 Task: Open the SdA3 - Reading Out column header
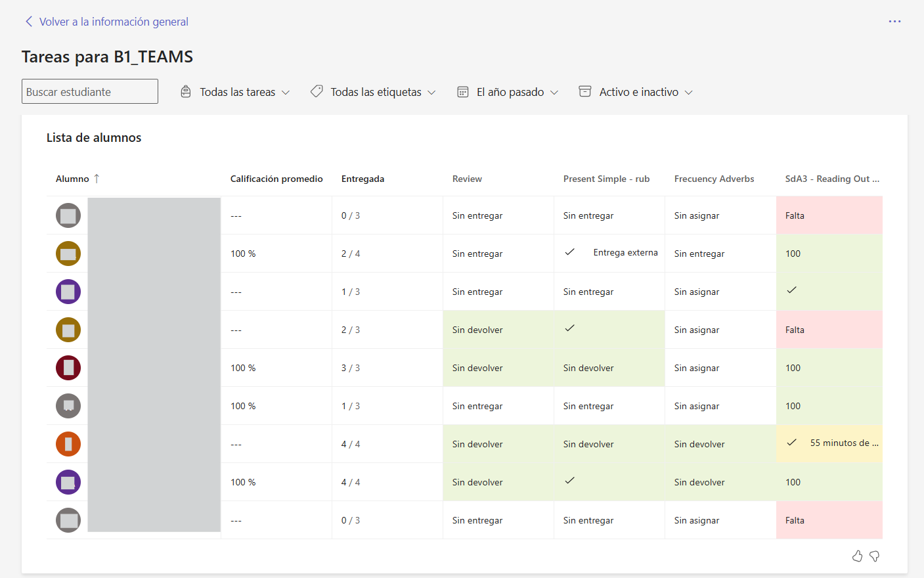pos(832,179)
